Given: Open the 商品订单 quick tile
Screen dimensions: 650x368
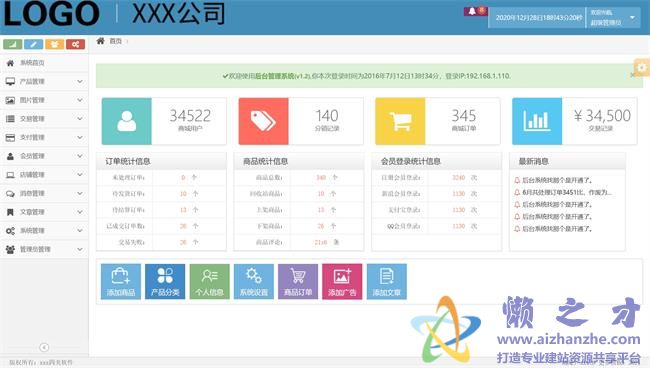Looking at the screenshot, I should [298, 281].
